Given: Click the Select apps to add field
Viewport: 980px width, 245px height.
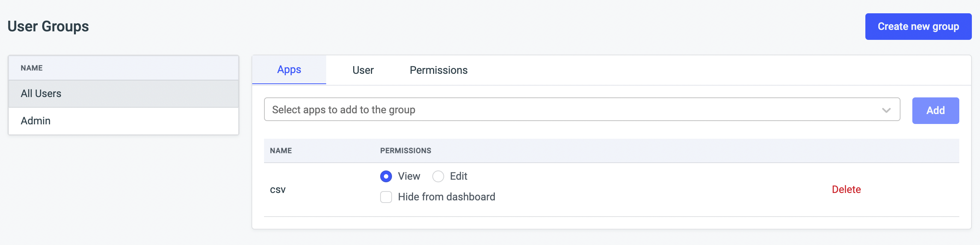Looking at the screenshot, I should coord(533,110).
